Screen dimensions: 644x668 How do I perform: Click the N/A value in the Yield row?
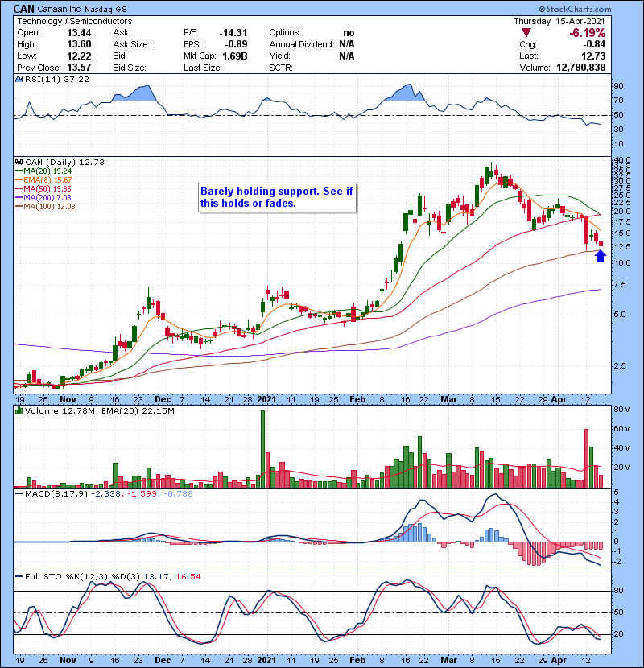(347, 56)
